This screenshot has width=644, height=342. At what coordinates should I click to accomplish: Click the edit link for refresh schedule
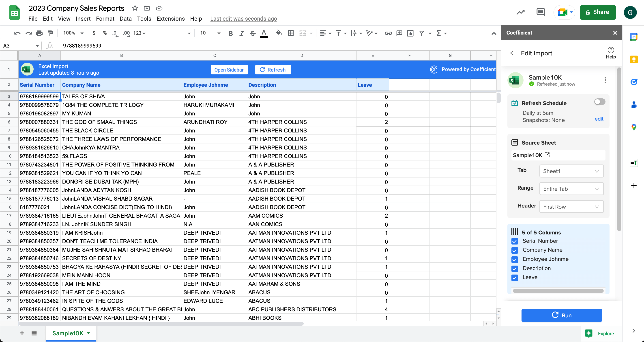tap(599, 119)
